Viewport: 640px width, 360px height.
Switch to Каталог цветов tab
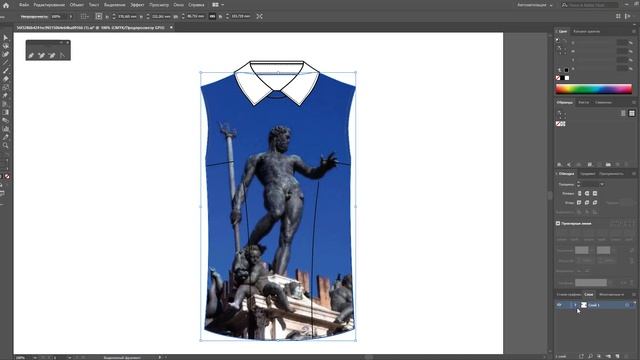tap(587, 31)
